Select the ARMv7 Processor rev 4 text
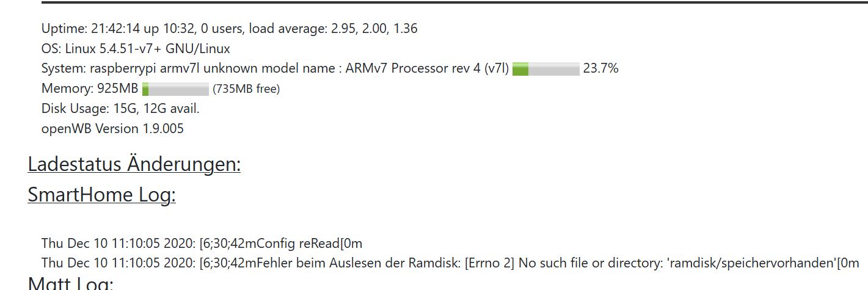This screenshot has width=868, height=290. tap(414, 68)
